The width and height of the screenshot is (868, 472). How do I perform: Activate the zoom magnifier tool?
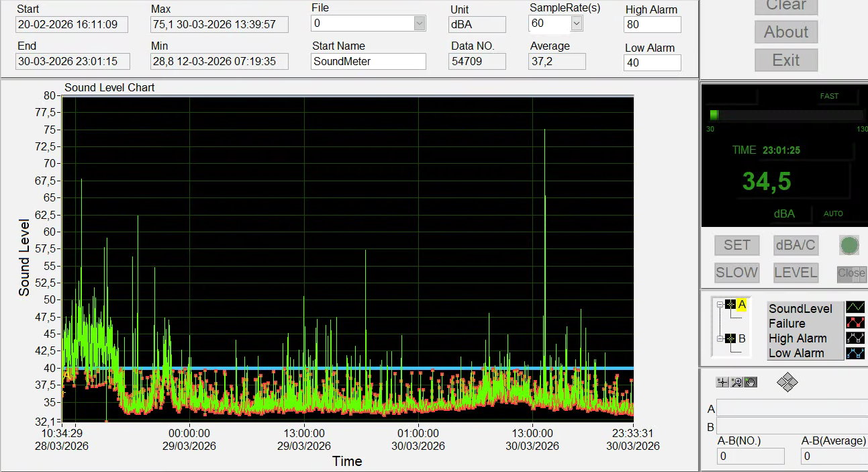(736, 382)
